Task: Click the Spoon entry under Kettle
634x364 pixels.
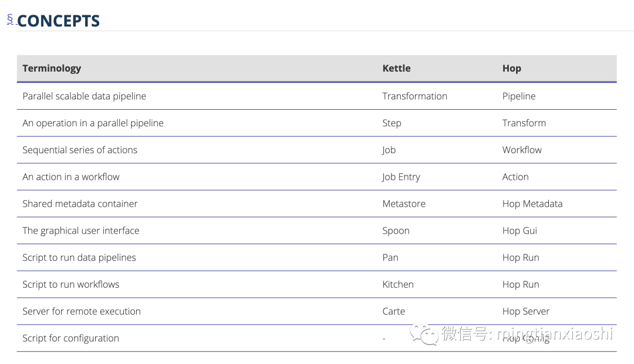Action: 396,231
